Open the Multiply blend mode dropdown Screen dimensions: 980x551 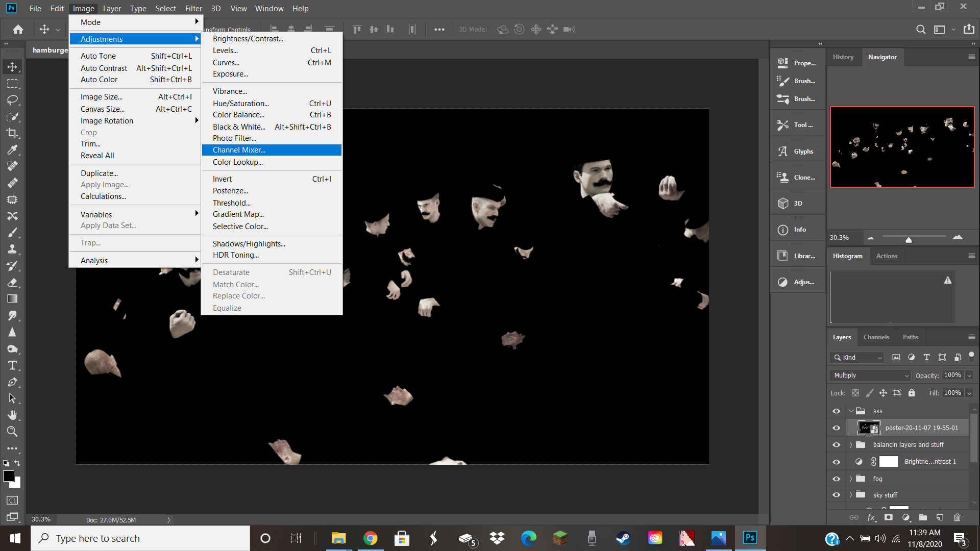(x=870, y=375)
